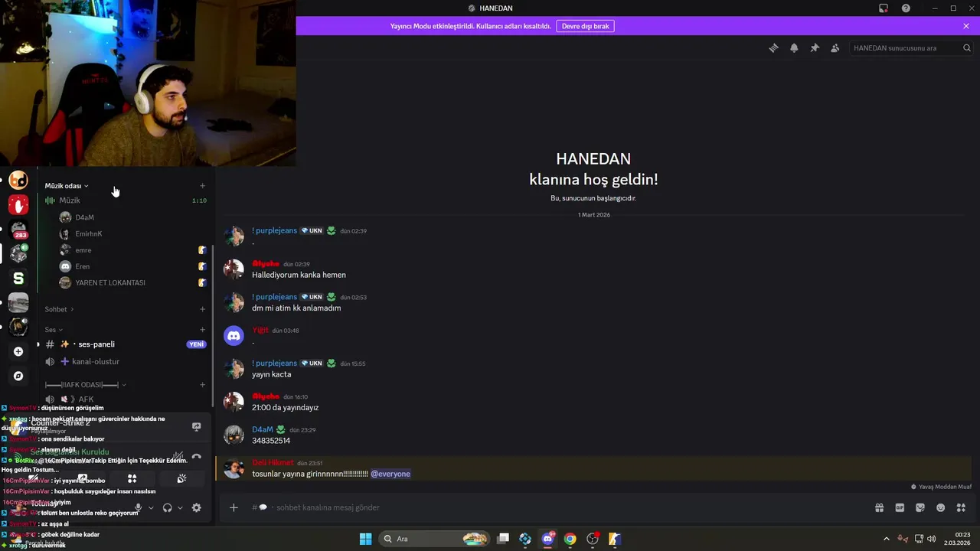The width and height of the screenshot is (980, 551).
Task: Open Google Chrome from the taskbar
Action: point(570,539)
